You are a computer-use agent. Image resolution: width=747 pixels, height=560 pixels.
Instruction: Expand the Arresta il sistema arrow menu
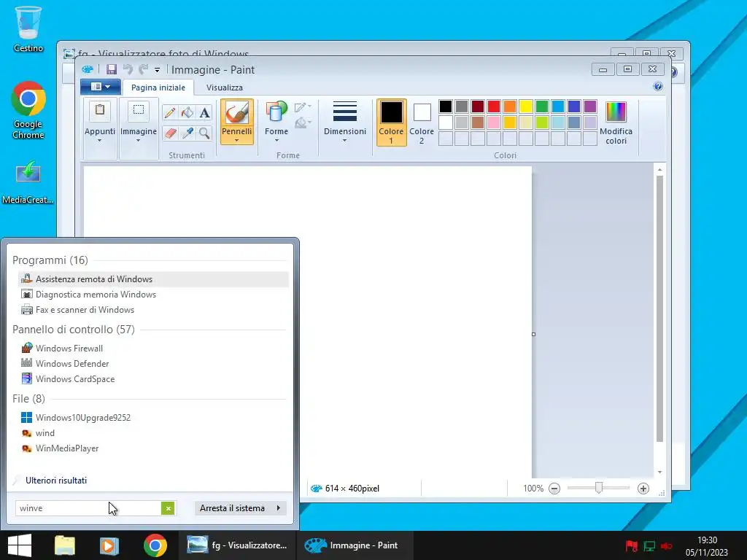[x=279, y=508]
